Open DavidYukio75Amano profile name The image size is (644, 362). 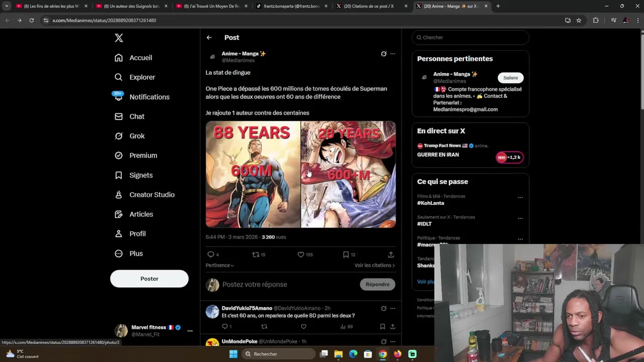(x=247, y=308)
